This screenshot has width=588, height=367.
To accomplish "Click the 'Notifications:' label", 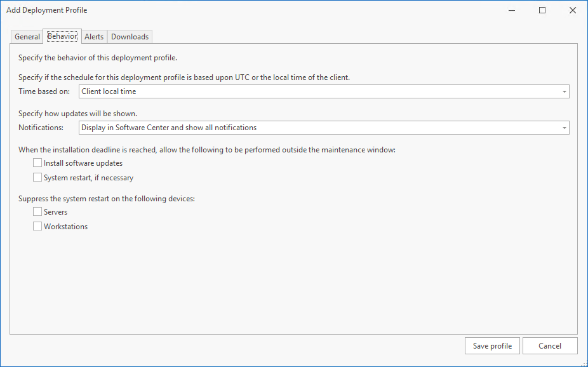I will pyautogui.click(x=41, y=128).
